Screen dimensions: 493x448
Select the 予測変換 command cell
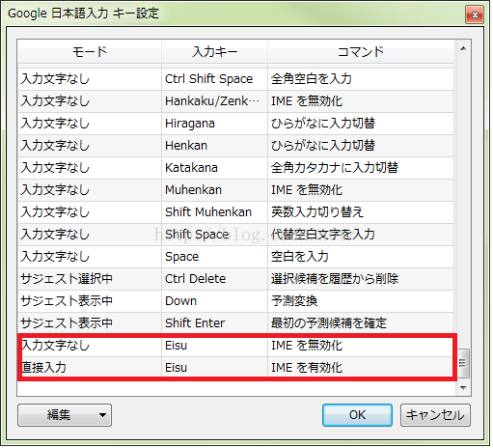coord(362,301)
